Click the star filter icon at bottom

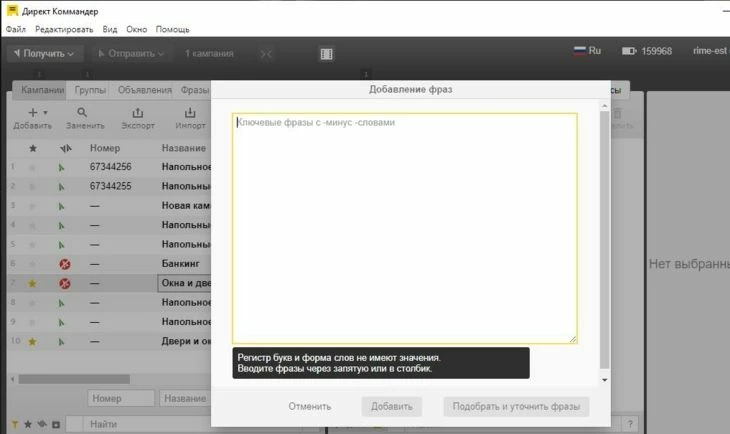coord(28,424)
